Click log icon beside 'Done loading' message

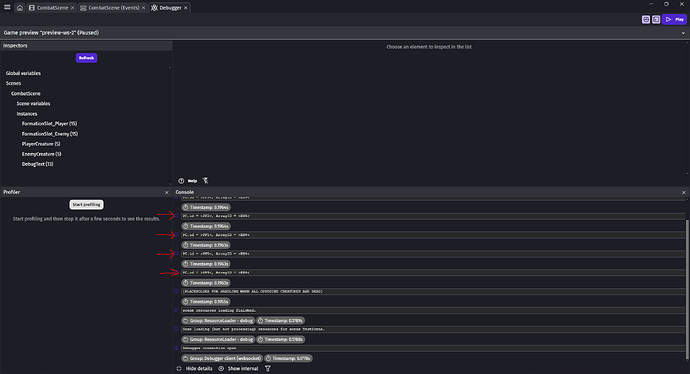(x=176, y=329)
